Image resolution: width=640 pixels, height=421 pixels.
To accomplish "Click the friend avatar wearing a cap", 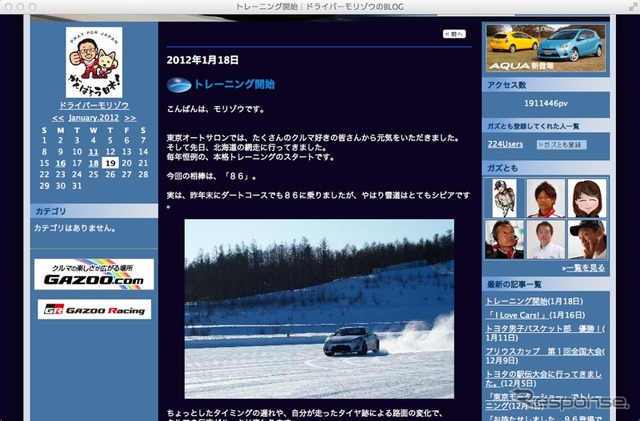I will (x=586, y=240).
